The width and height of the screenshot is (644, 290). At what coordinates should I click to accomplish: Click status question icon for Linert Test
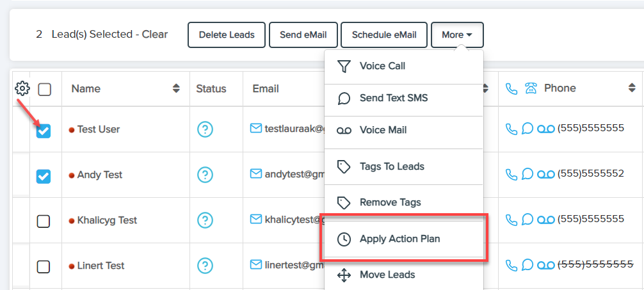(205, 265)
